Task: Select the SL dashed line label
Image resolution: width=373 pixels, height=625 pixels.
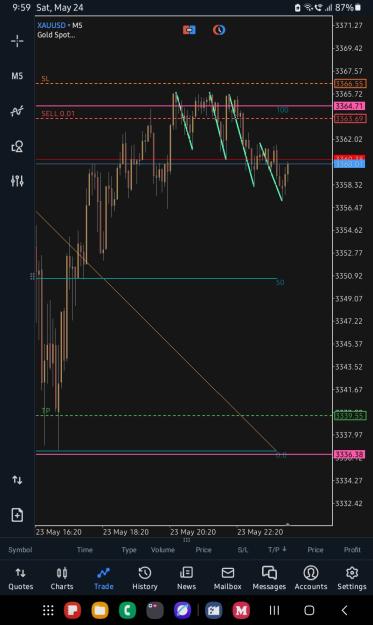Action: click(45, 79)
